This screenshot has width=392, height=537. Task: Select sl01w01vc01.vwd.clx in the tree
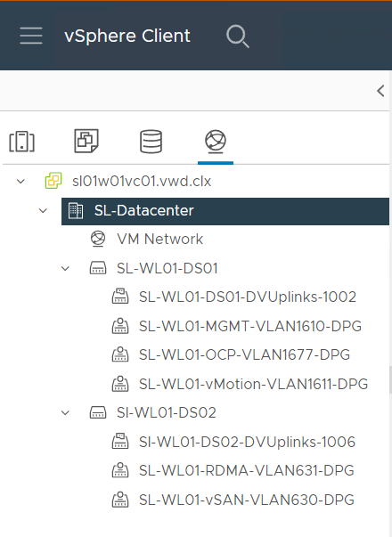(142, 181)
